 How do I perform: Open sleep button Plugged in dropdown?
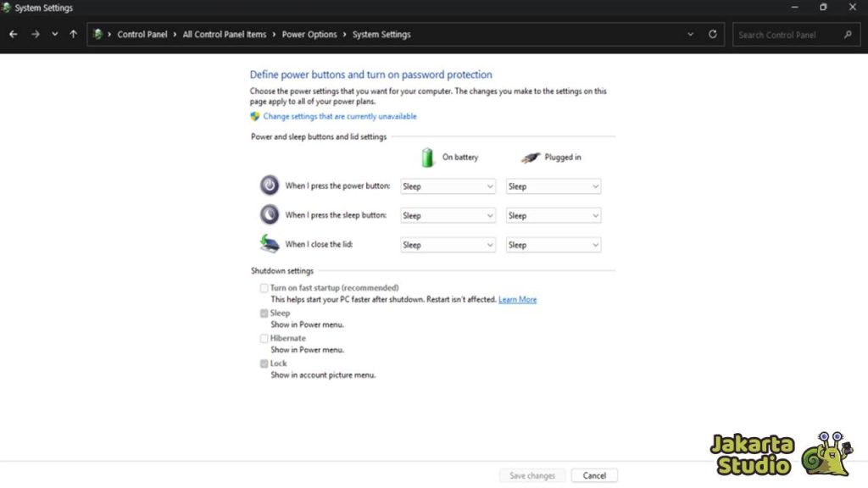[553, 216]
